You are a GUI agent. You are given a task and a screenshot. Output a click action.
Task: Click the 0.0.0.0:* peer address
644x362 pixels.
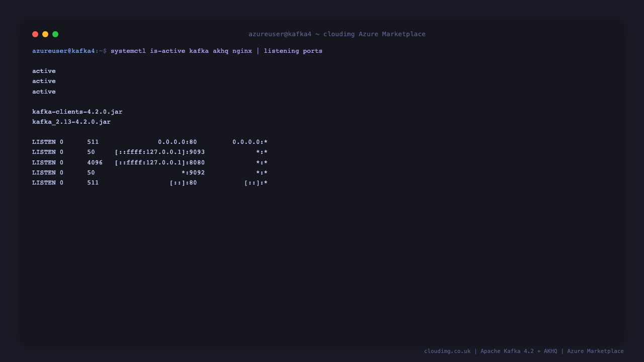[250, 142]
